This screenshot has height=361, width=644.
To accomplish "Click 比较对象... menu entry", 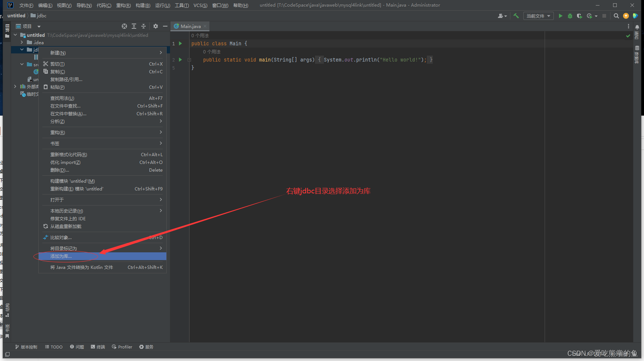I will [x=102, y=237].
